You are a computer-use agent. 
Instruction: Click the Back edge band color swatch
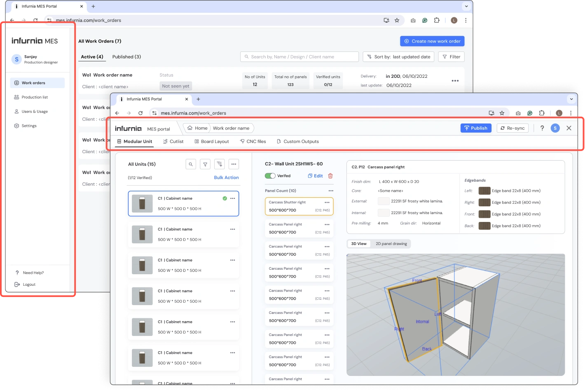coord(484,226)
